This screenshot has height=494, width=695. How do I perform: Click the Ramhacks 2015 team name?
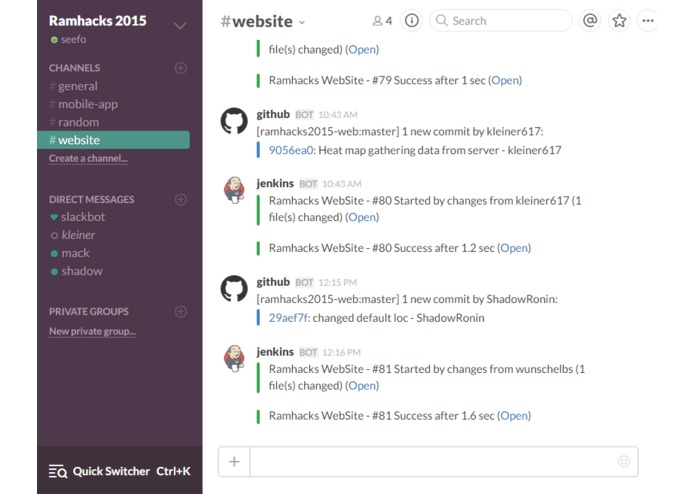(x=98, y=21)
